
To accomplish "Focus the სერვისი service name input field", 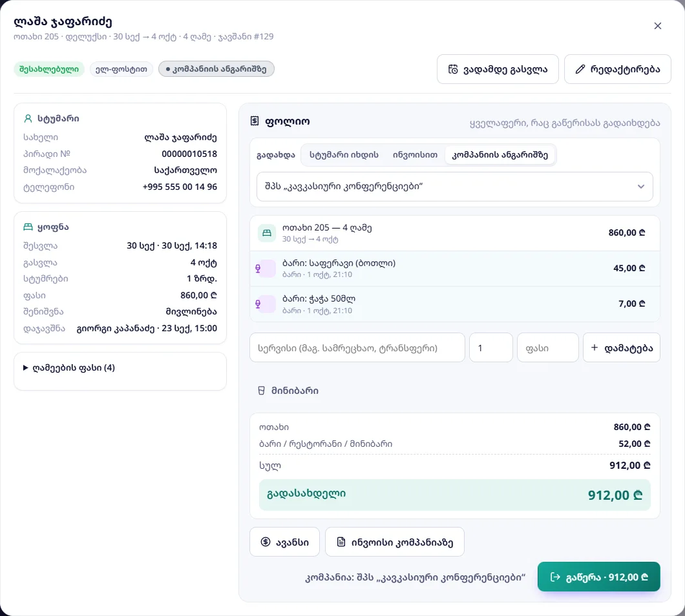I will [x=357, y=348].
